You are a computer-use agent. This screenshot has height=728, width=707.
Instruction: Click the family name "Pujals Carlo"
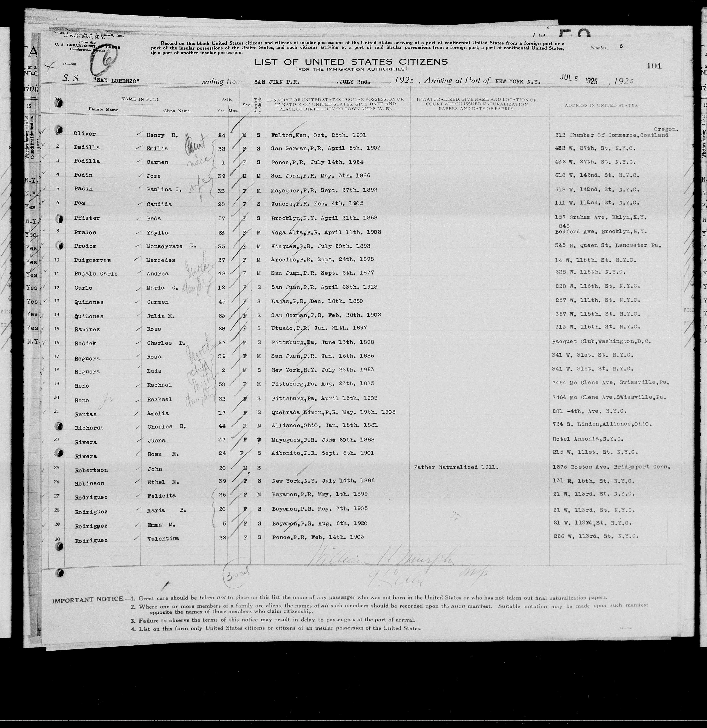96,274
